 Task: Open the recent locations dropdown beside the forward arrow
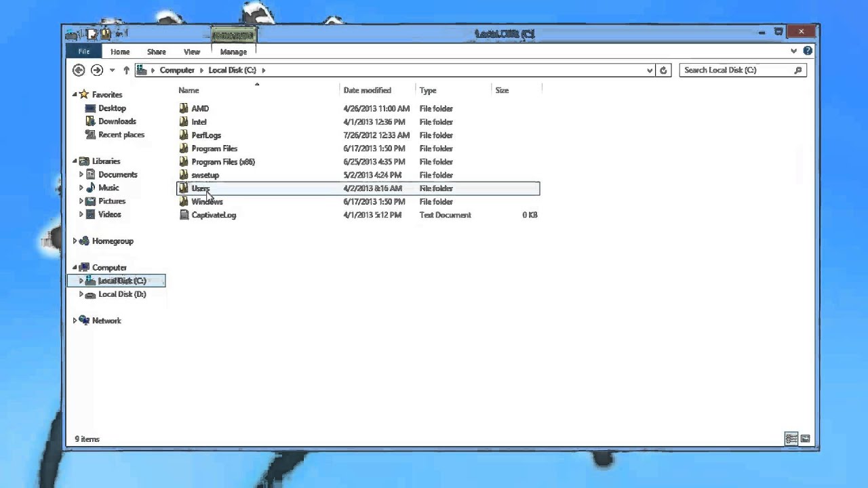tap(111, 70)
